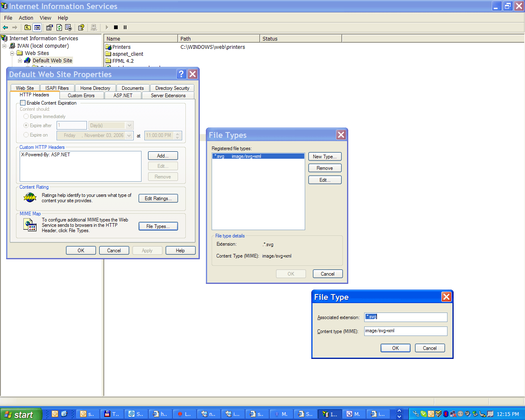Click the Content type (MIME) input field
This screenshot has height=420, width=525.
point(405,331)
